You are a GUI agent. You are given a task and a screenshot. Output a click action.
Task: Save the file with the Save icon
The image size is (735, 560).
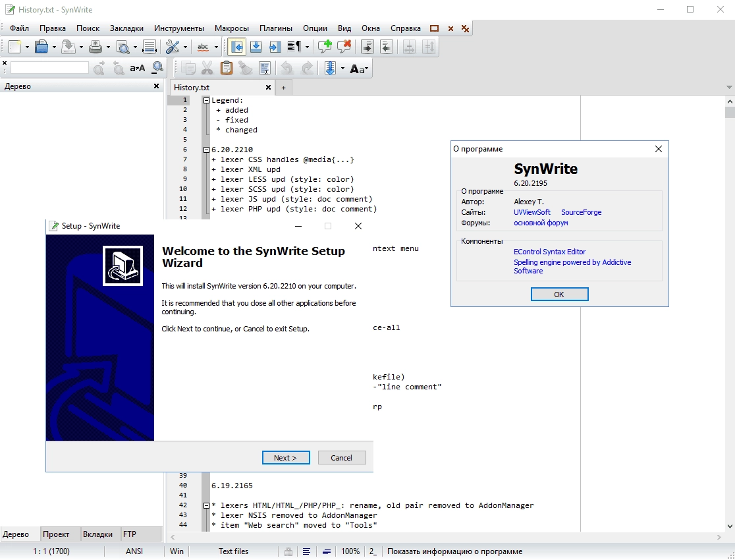click(68, 46)
